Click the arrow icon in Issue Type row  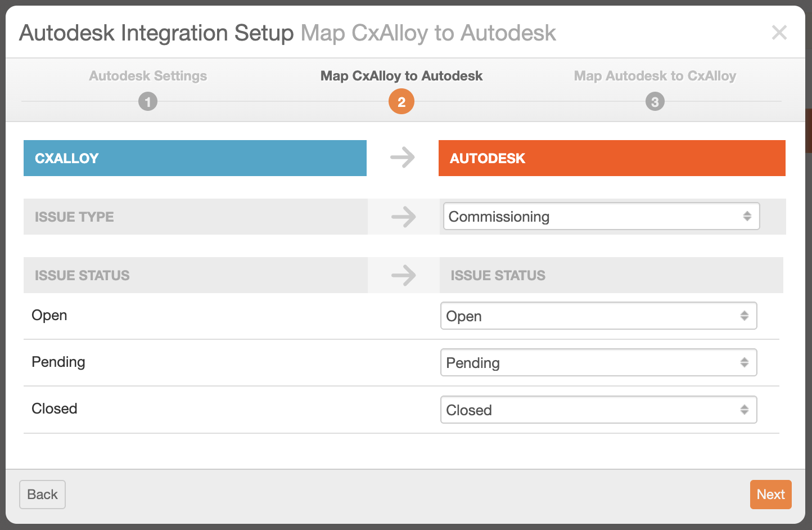pyautogui.click(x=404, y=217)
